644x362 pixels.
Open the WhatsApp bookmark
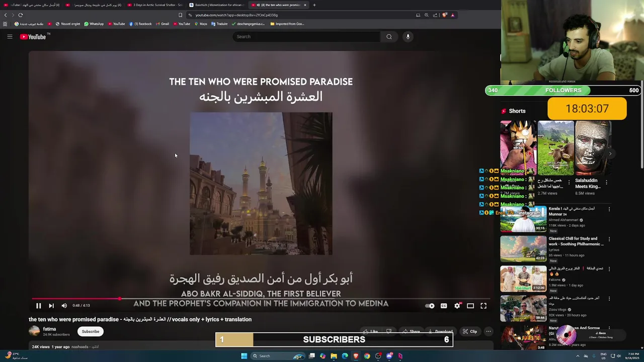point(94,24)
